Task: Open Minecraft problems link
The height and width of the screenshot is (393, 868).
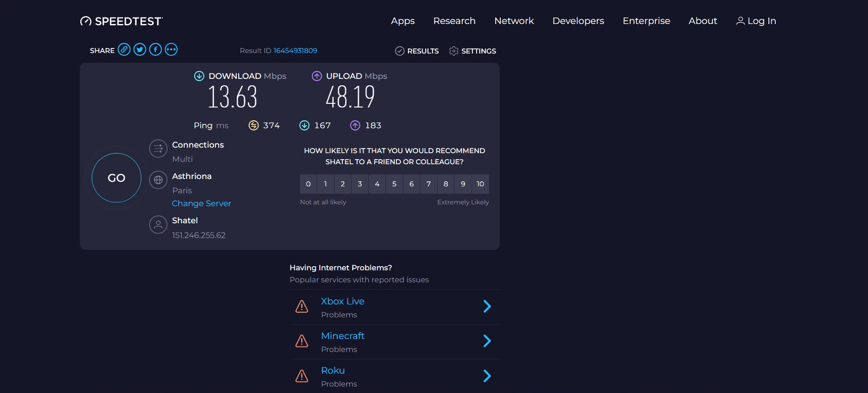Action: click(x=343, y=336)
